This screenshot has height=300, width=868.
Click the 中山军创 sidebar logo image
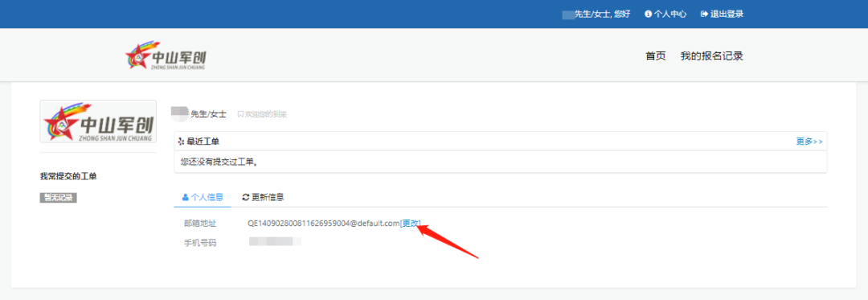[98, 121]
